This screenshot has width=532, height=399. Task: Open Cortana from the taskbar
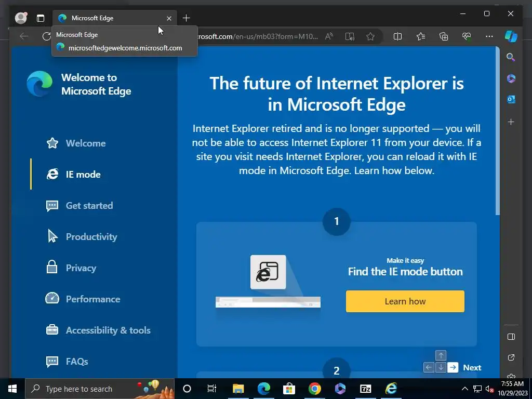(187, 389)
